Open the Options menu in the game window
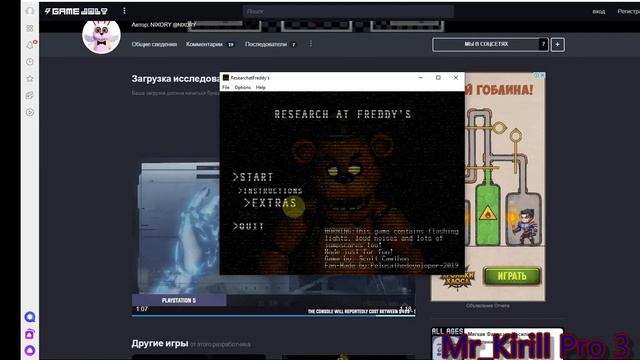640x360 pixels. click(x=242, y=87)
